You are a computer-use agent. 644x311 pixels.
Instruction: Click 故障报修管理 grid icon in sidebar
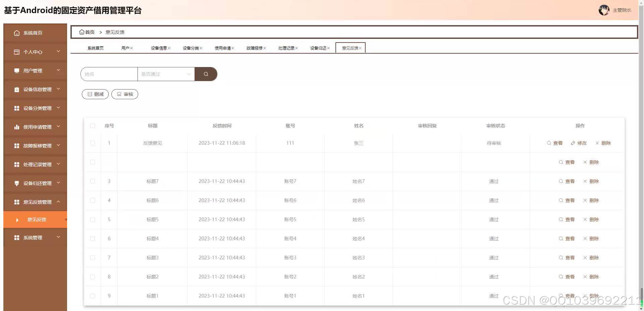tap(17, 146)
